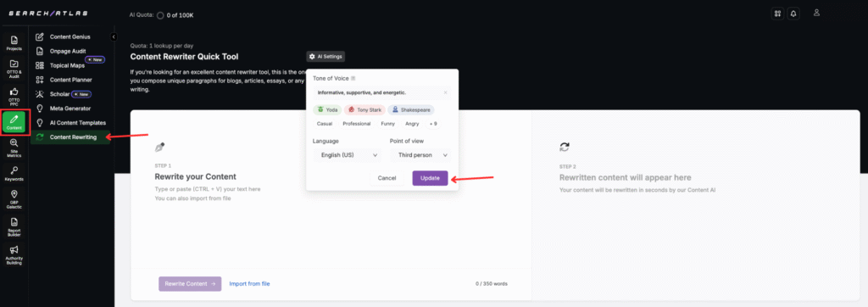Click the refresh icon above Step 2
868x307 pixels.
564,148
